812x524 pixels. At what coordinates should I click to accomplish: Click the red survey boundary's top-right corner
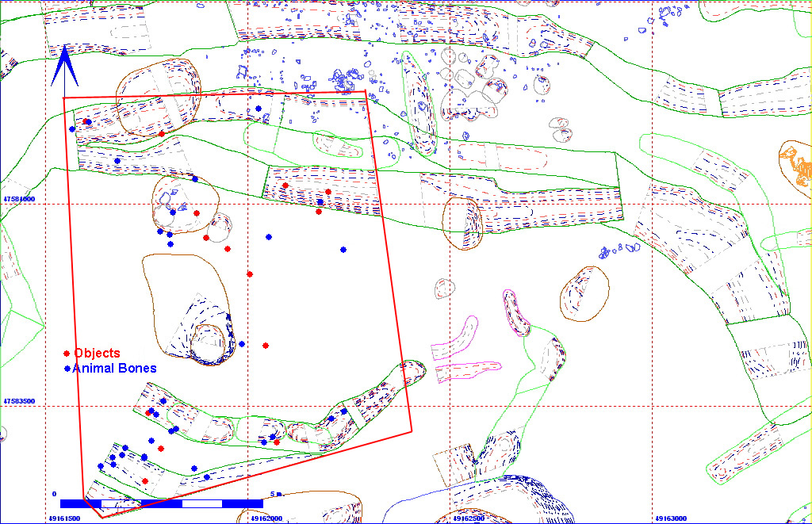click(366, 91)
